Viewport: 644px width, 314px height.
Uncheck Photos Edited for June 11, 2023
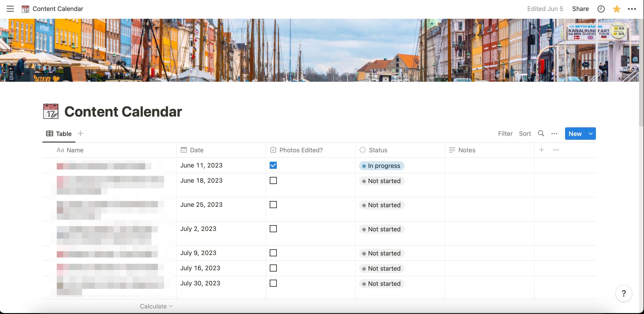273,165
